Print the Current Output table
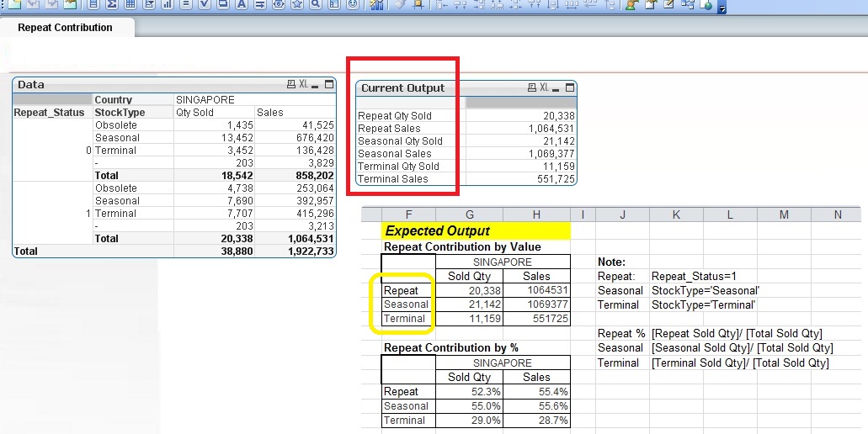Image resolution: width=868 pixels, height=434 pixels. point(532,87)
